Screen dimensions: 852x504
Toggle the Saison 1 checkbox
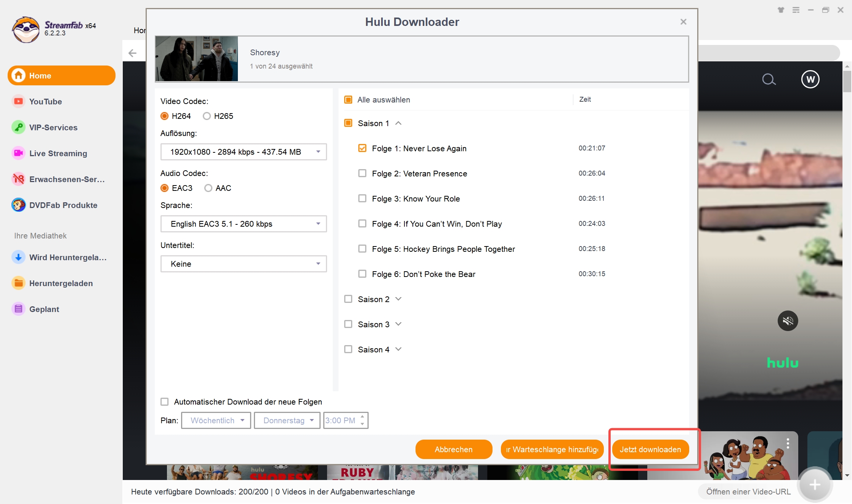pyautogui.click(x=348, y=123)
